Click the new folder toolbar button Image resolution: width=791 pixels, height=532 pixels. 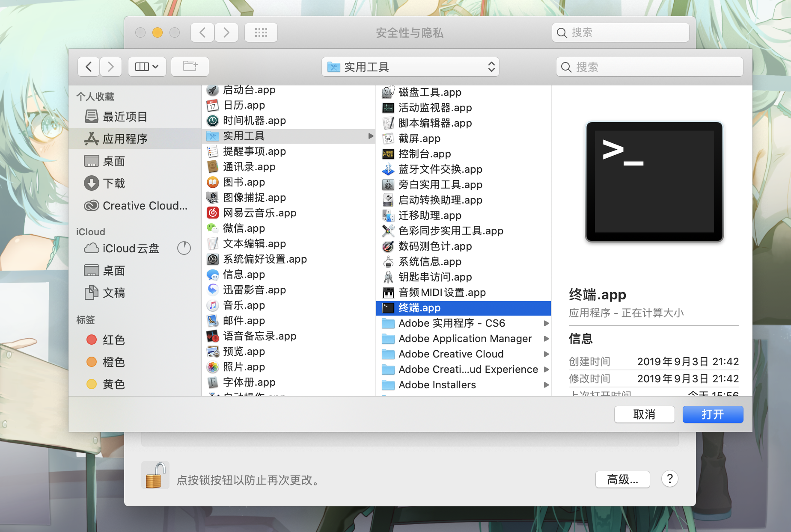[x=190, y=67]
